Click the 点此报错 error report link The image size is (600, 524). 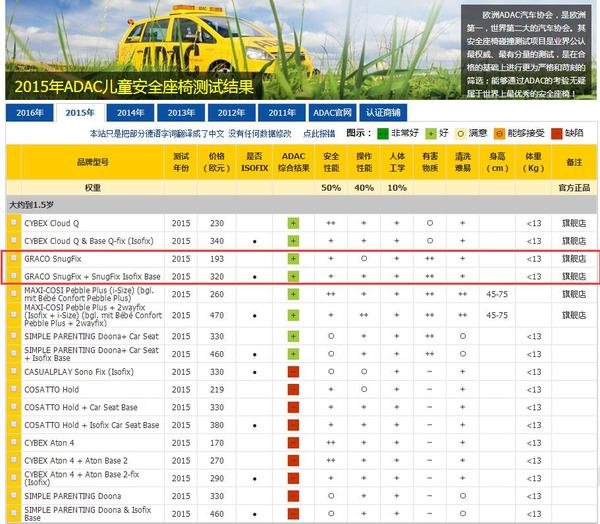(x=319, y=133)
